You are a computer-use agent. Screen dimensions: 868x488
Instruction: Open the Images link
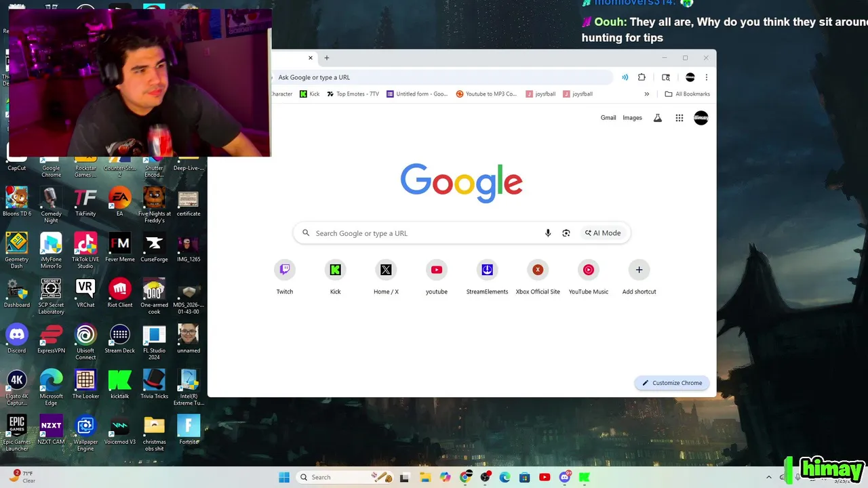[632, 118]
